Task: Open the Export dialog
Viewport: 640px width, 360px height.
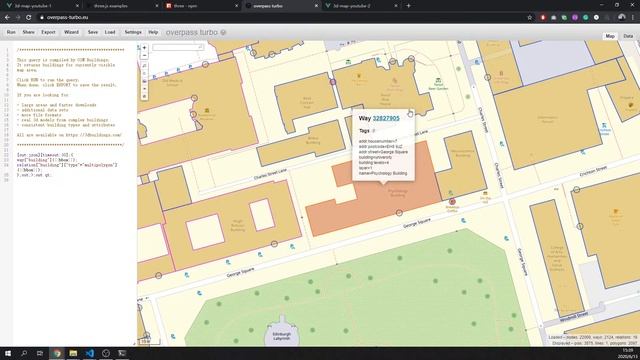Action: (x=48, y=32)
